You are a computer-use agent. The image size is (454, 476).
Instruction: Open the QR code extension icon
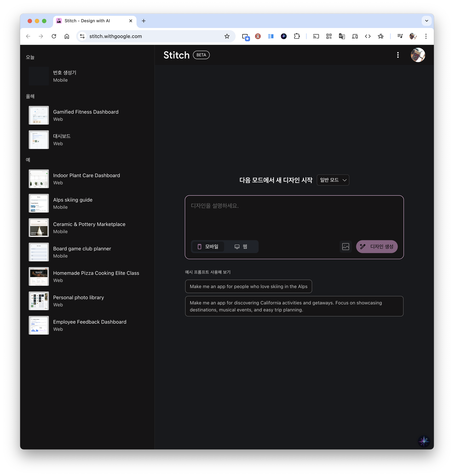[x=329, y=36]
